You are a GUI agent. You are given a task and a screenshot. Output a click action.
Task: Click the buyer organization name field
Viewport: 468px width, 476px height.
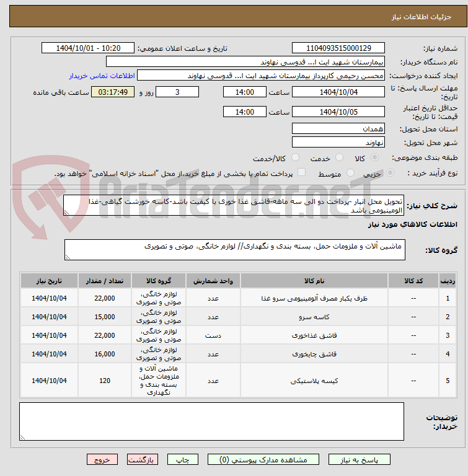[245, 61]
